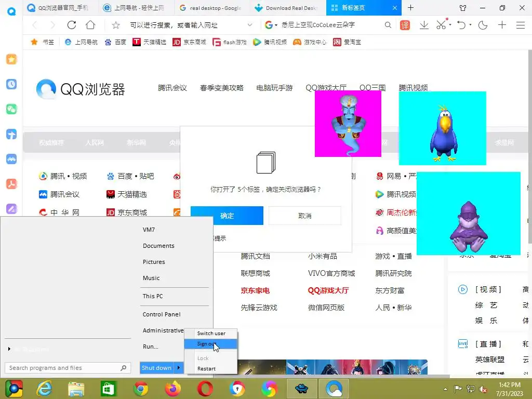Open the sidebar history clock icon
This screenshot has width=532, height=399.
click(11, 84)
